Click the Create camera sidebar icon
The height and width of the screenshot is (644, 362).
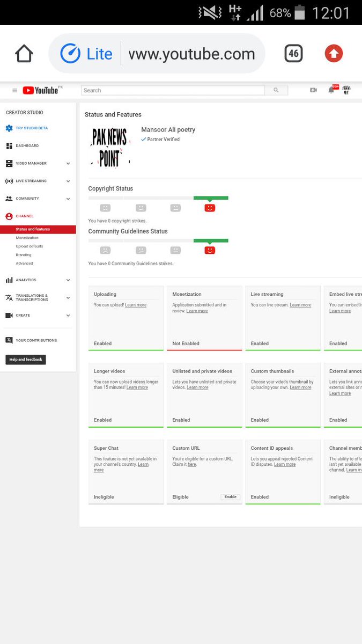click(x=9, y=316)
